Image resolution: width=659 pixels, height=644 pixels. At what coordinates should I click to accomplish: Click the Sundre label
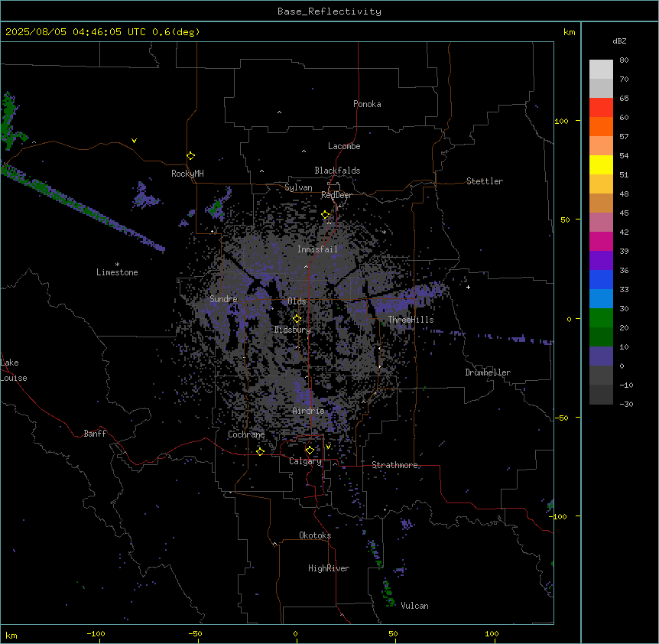tap(223, 299)
